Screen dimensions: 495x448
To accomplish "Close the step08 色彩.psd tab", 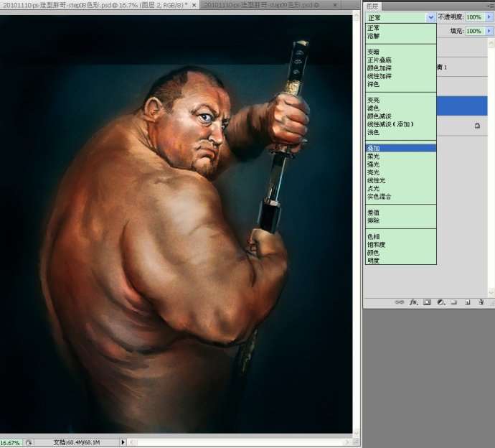I will (x=194, y=5).
